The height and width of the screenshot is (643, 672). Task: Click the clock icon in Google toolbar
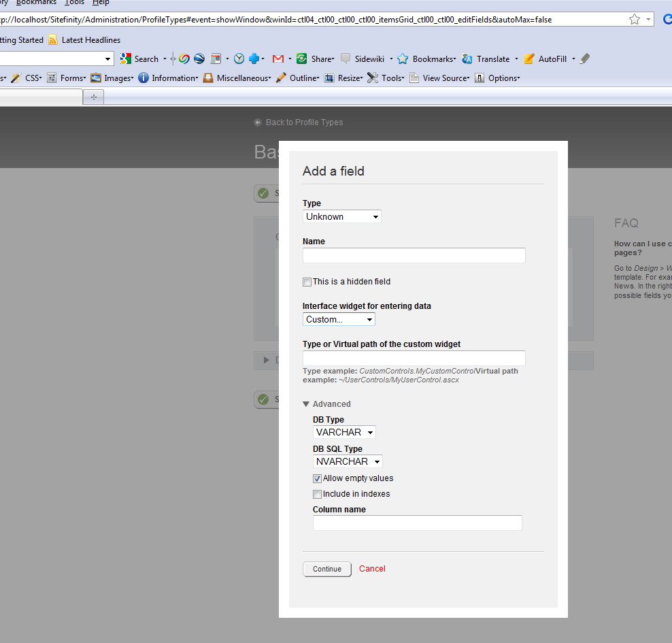point(239,59)
